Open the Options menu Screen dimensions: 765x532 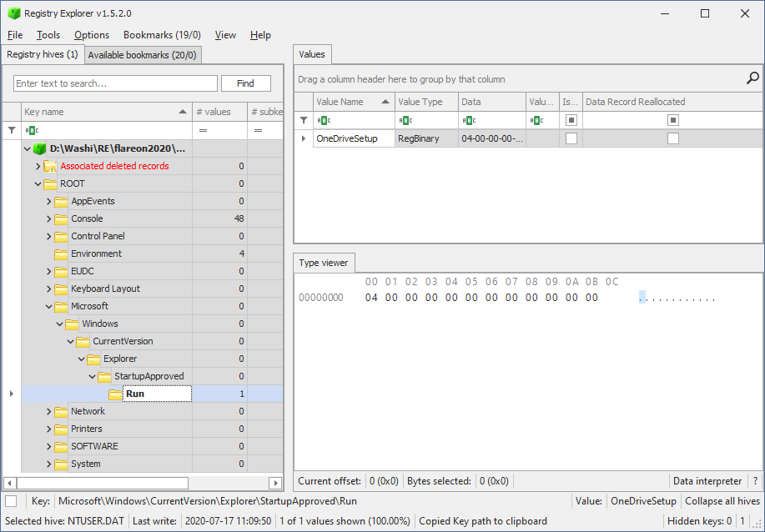pyautogui.click(x=92, y=35)
